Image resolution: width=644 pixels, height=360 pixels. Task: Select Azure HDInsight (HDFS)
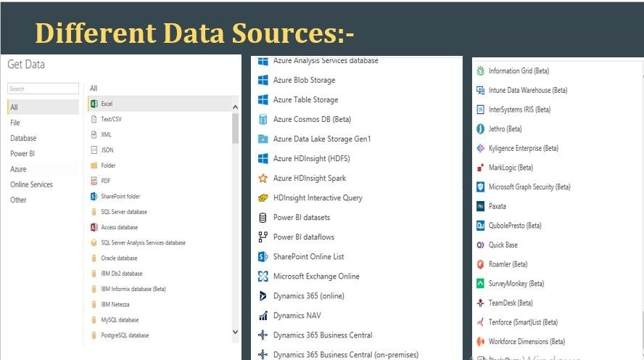312,159
